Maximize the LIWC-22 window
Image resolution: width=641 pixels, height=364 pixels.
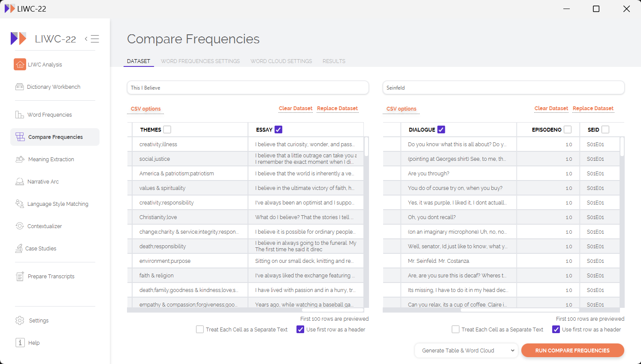(x=596, y=9)
